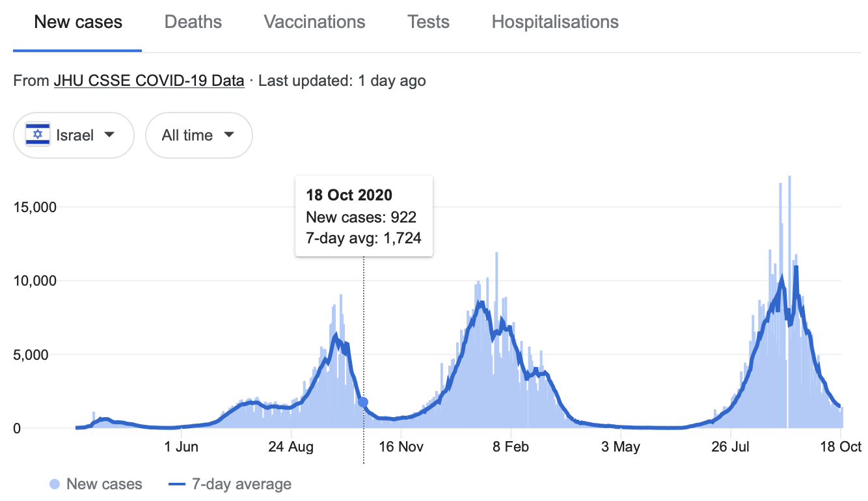Click the arrow next to All time
868x501 pixels.
228,135
